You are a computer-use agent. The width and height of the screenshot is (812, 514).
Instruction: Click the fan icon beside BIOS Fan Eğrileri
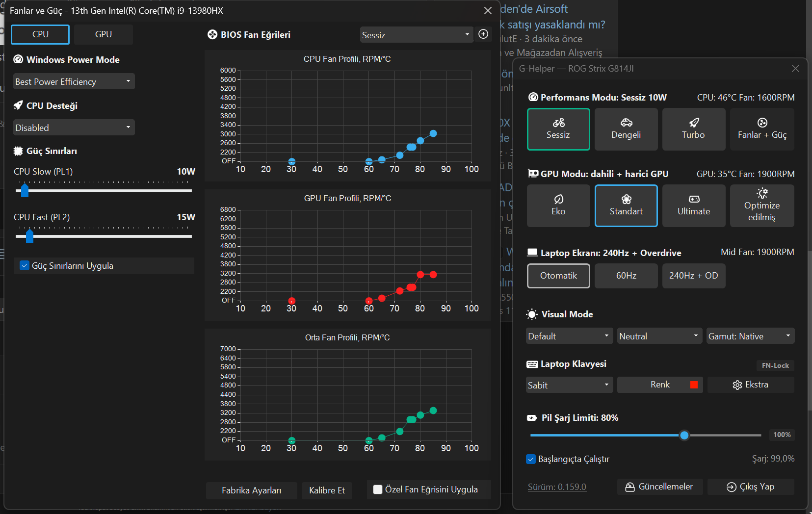tap(212, 34)
